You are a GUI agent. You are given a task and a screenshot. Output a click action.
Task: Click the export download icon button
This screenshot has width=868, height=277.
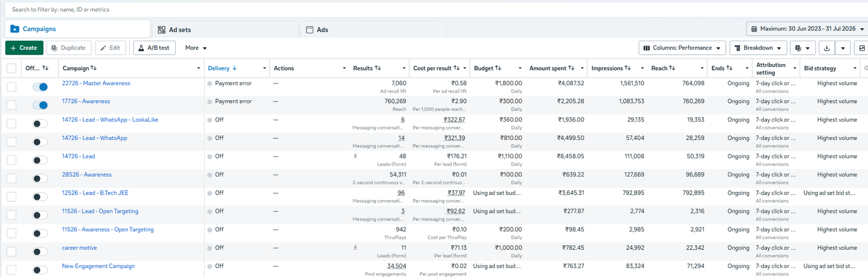tap(827, 48)
